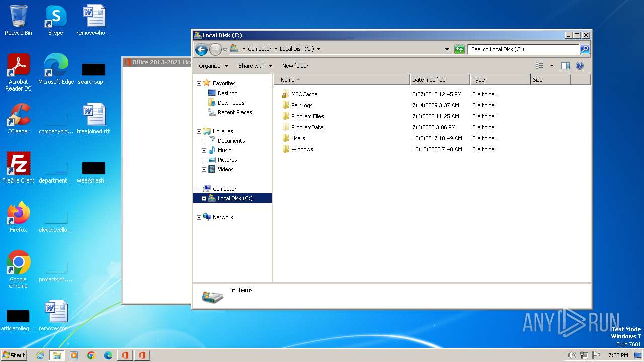Select the MSOCache folder

304,94
